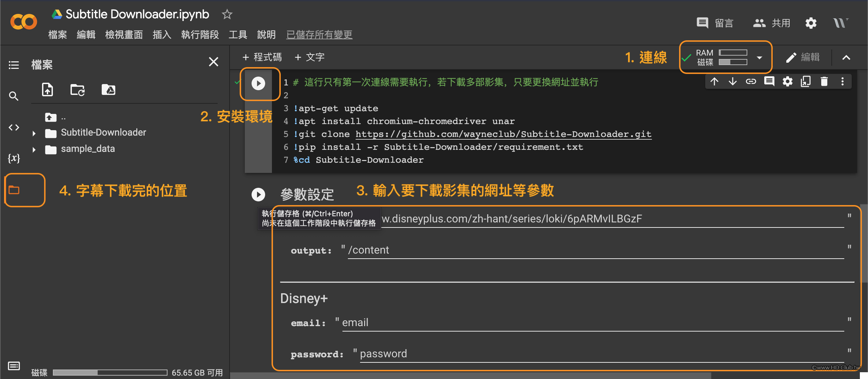This screenshot has height=379, width=868.
Task: Open the 執行階段 menu
Action: (200, 35)
